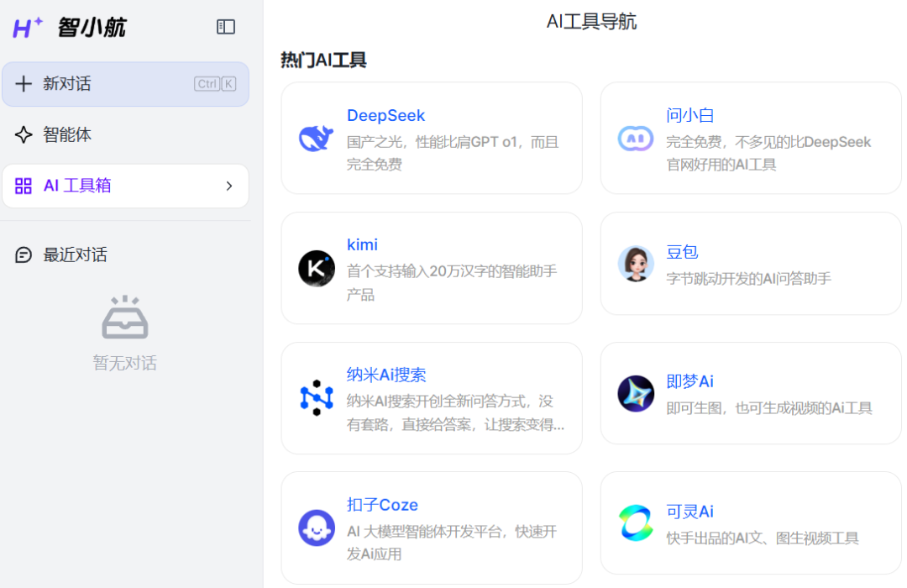Click the sparkle icon next to 智能体

tap(24, 135)
